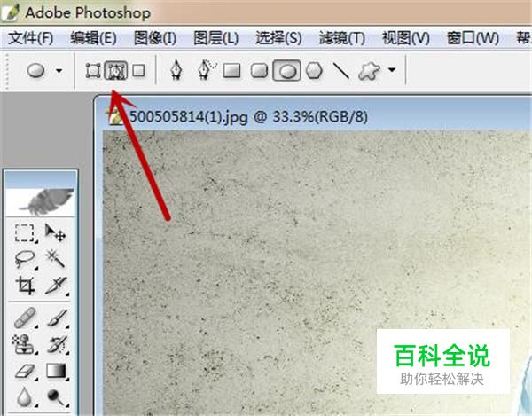The width and height of the screenshot is (532, 416).
Task: Choose the Freeform Pen tool
Action: 207,69
